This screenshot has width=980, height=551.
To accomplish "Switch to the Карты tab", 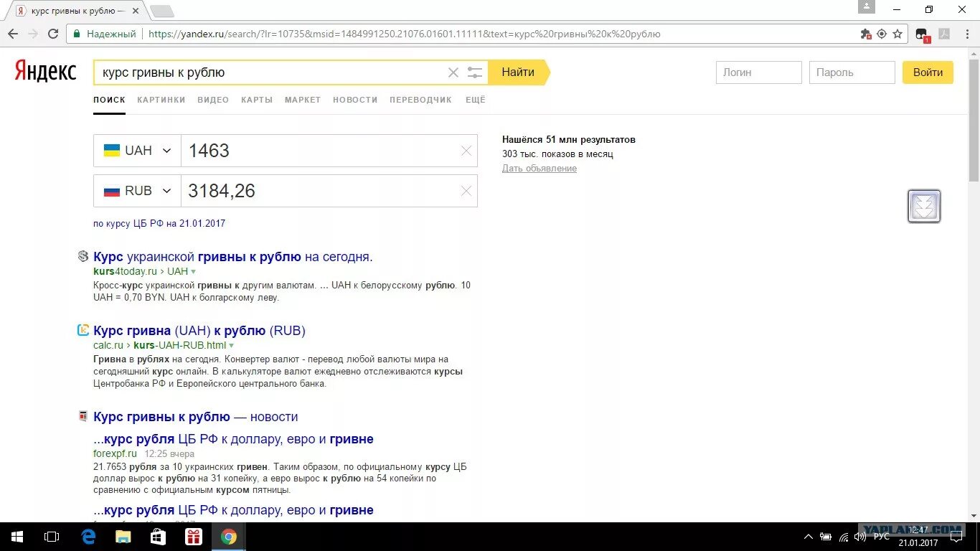I will (x=257, y=100).
